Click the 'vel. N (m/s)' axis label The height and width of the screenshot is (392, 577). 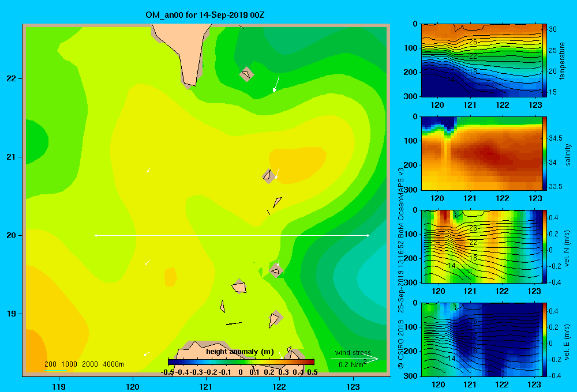567,248
